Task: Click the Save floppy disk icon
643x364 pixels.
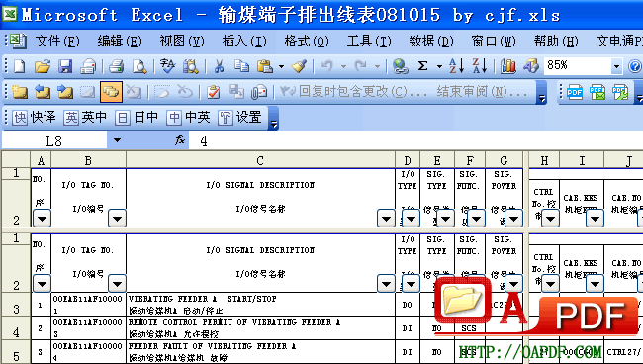Action: (x=65, y=66)
